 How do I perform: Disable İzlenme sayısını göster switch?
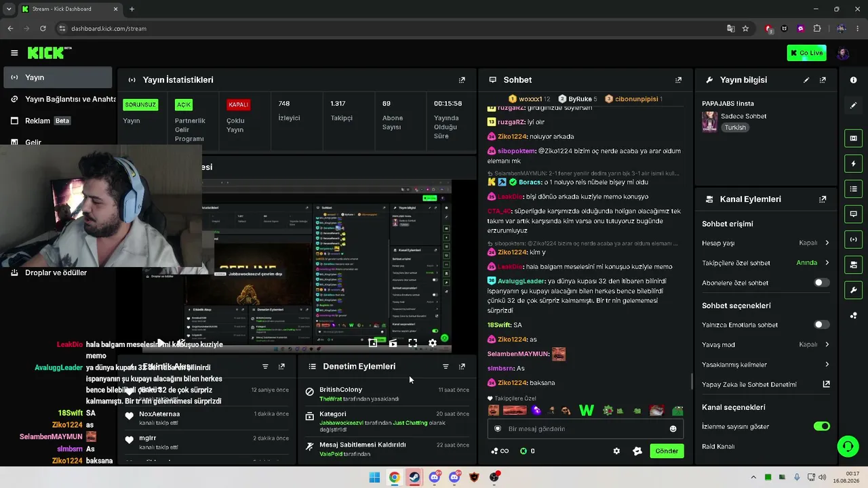821,426
